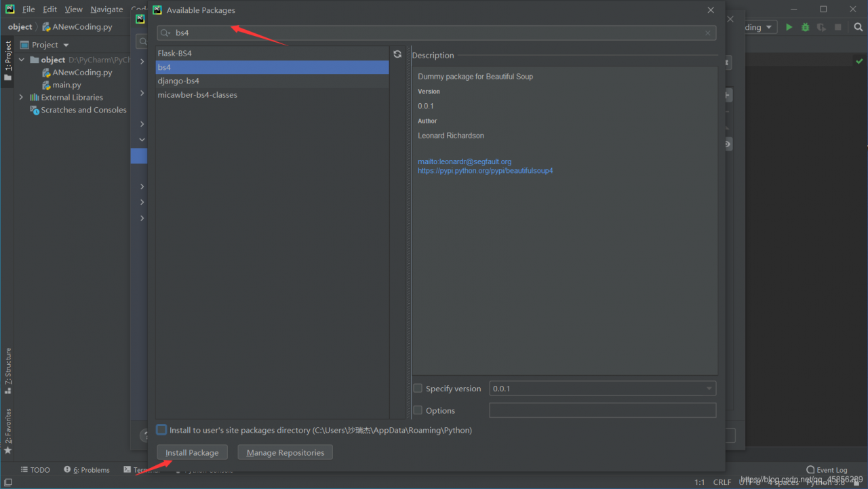This screenshot has height=489, width=868.
Task: Select Flask-BS4 package
Action: tap(272, 53)
